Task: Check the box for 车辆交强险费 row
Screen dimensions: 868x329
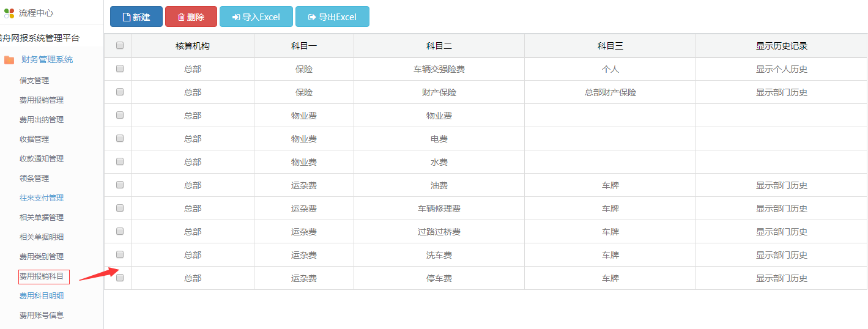Action: click(120, 68)
